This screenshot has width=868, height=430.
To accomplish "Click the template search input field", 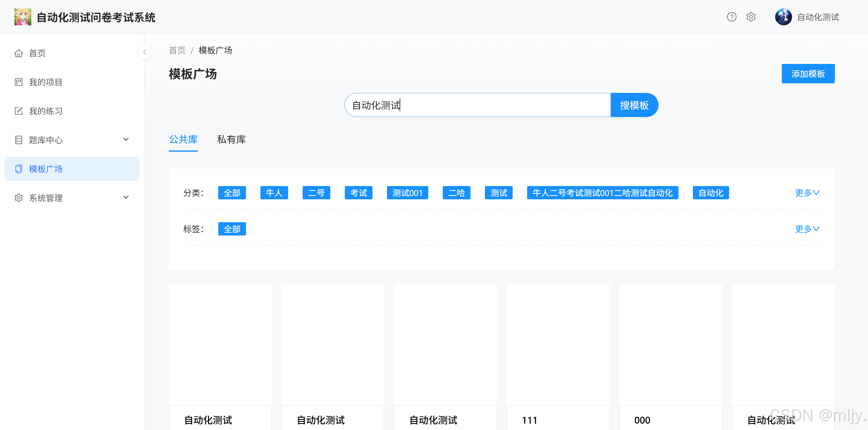I will click(x=477, y=105).
